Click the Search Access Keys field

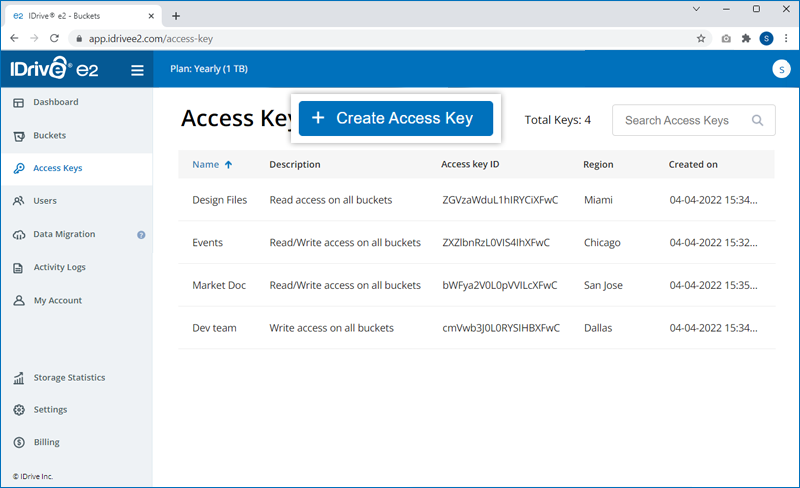[693, 120]
